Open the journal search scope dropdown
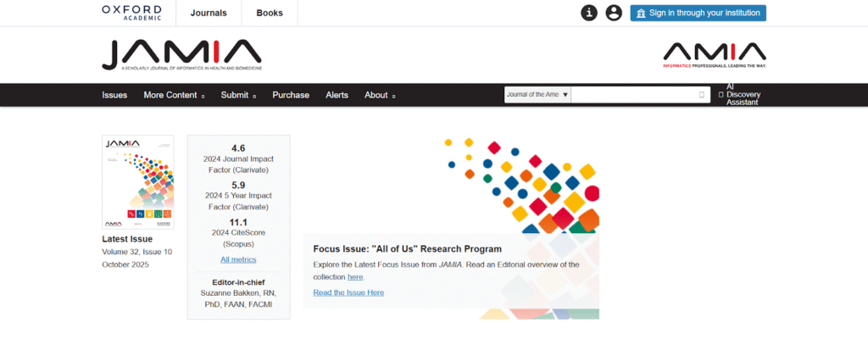This screenshot has width=868, height=345. click(537, 95)
